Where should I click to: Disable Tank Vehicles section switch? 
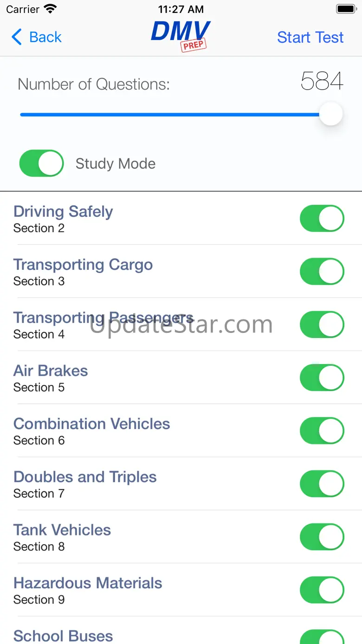point(322,537)
